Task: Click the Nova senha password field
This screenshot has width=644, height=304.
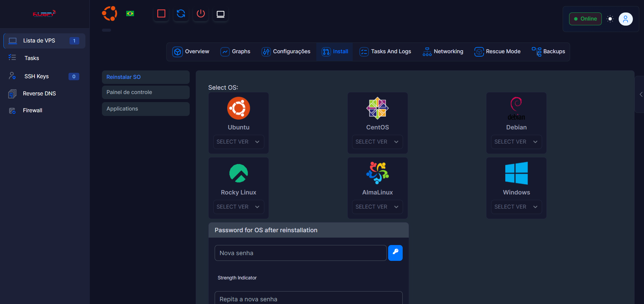Action: pos(300,253)
